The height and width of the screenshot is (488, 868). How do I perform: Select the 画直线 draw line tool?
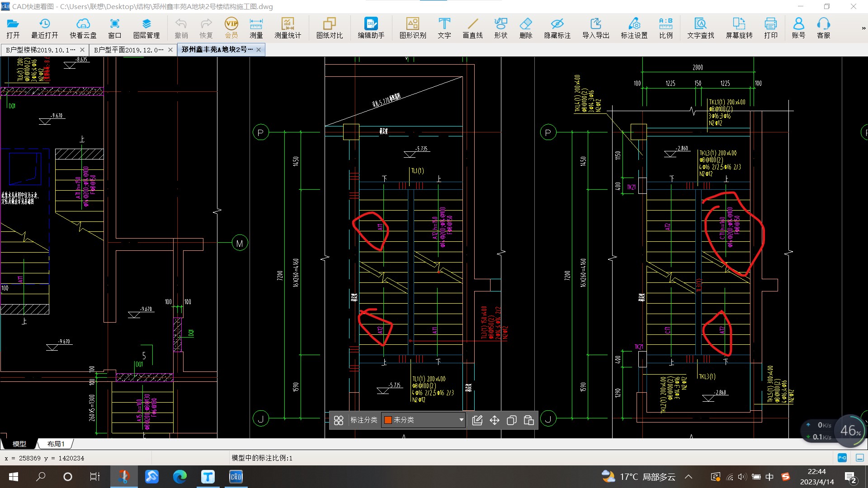coord(473,28)
